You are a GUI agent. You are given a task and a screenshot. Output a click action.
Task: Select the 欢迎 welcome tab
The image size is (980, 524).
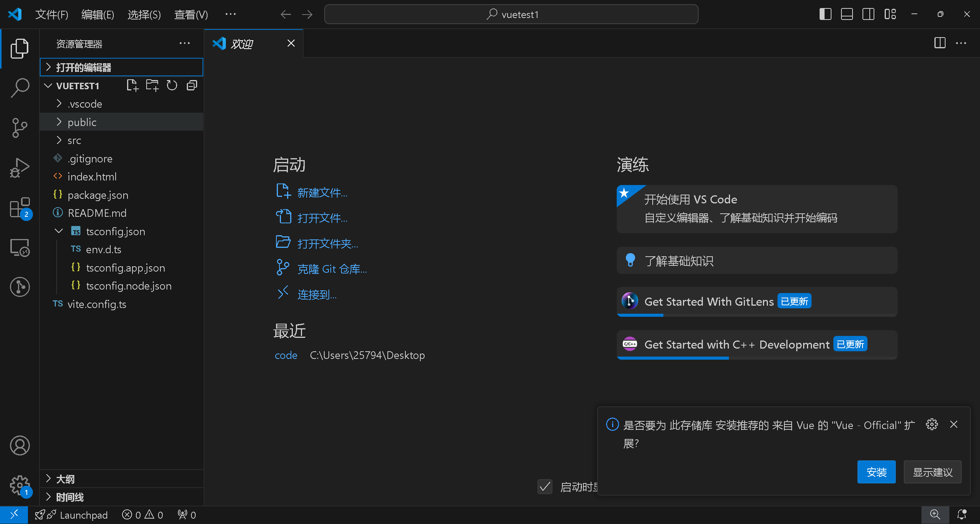[x=242, y=44]
